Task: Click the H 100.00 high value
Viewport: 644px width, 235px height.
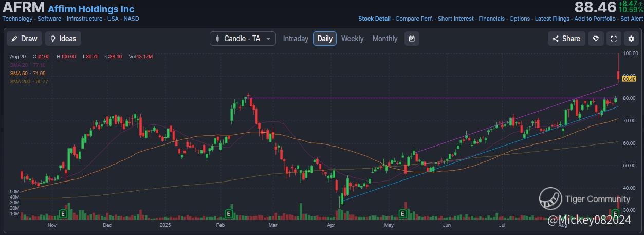Action: (66, 57)
